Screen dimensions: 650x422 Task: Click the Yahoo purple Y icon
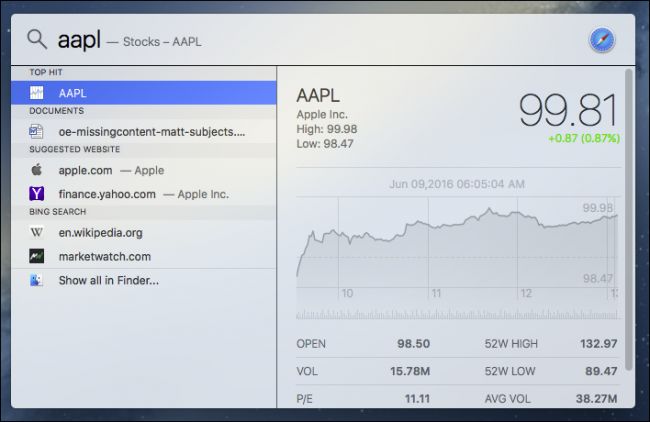tap(36, 194)
